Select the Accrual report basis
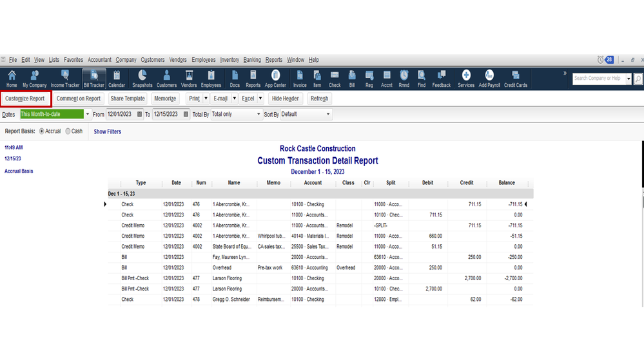 click(41, 131)
